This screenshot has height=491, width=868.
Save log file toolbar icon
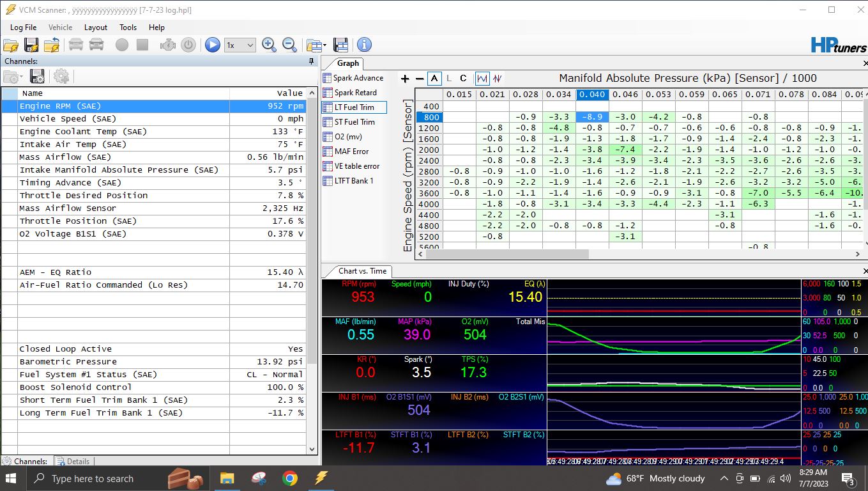point(31,45)
